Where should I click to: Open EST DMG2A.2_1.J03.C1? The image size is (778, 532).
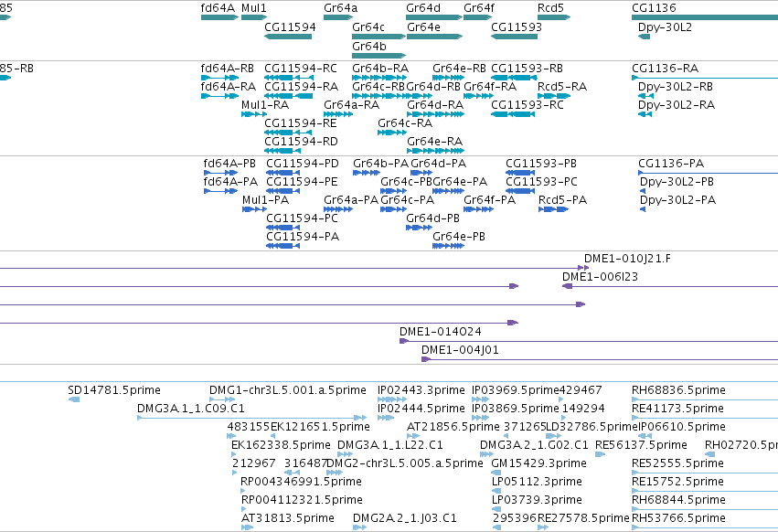coord(405,518)
